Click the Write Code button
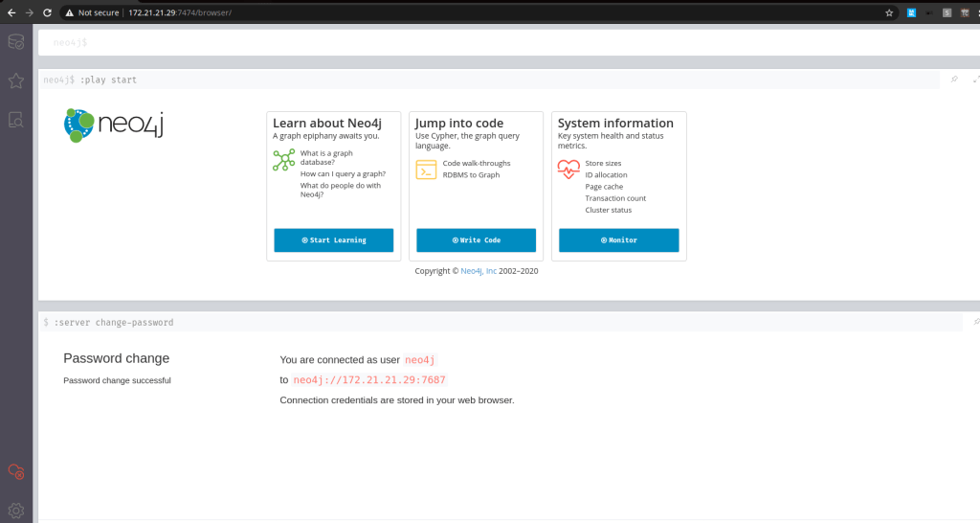Screen dimensions: 980x523 click(476, 240)
